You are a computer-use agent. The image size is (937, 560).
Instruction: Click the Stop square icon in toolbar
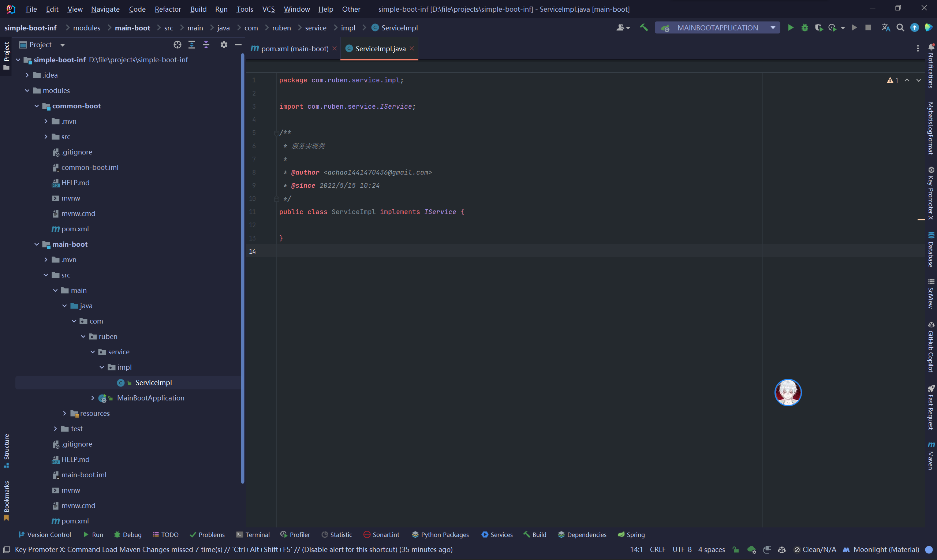[x=868, y=27]
